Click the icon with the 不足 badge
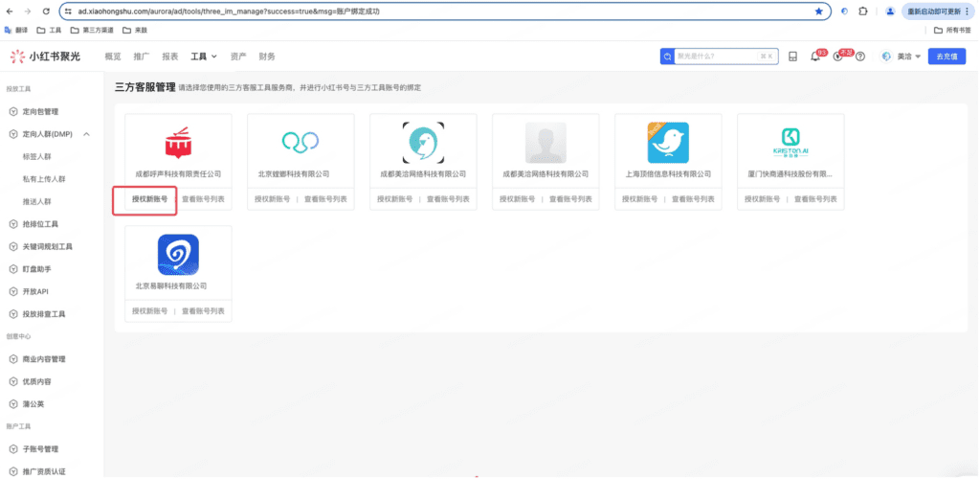 [x=838, y=57]
